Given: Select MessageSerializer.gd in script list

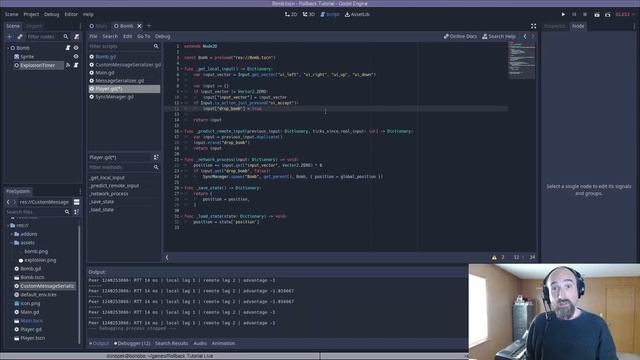Looking at the screenshot, I should click(120, 81).
